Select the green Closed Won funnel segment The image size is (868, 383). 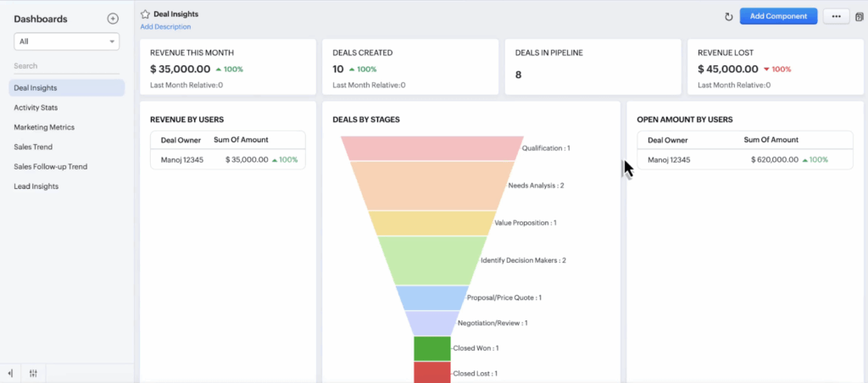(432, 348)
